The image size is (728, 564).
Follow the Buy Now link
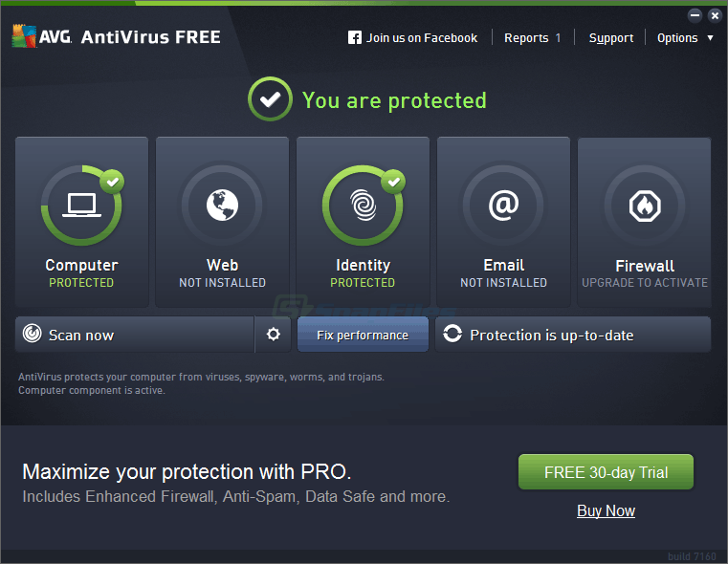pos(606,510)
